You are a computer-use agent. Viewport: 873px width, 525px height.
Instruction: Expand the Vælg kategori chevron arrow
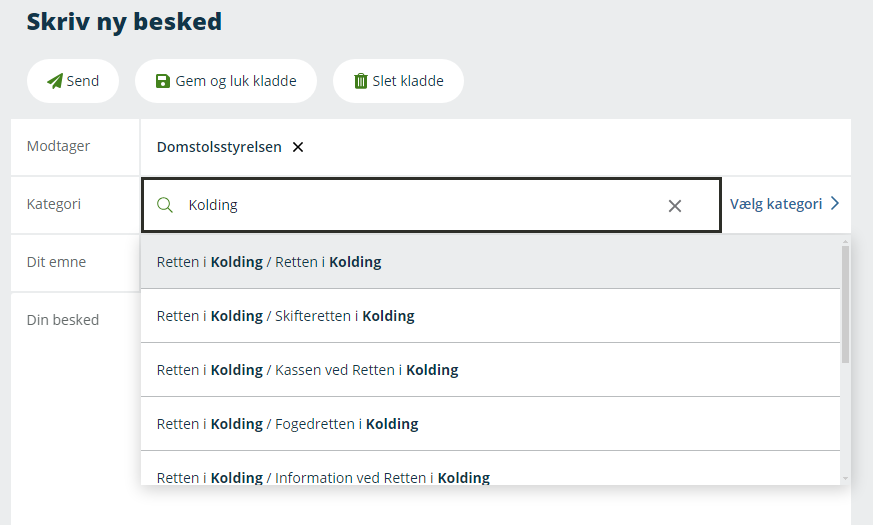835,204
